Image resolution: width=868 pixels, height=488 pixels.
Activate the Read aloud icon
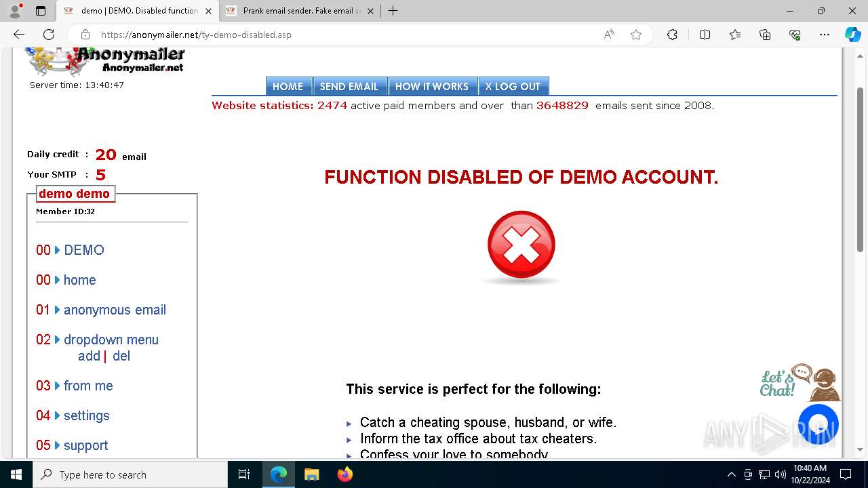tap(609, 35)
